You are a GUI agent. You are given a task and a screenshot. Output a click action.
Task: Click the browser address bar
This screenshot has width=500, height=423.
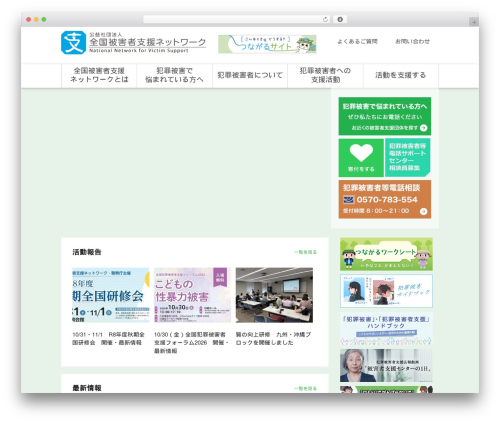[233, 19]
